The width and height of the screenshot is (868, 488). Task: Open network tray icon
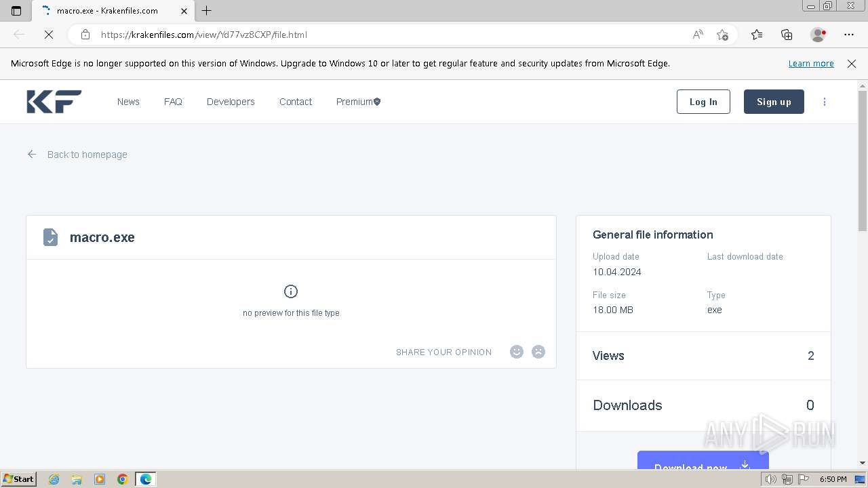(787, 479)
